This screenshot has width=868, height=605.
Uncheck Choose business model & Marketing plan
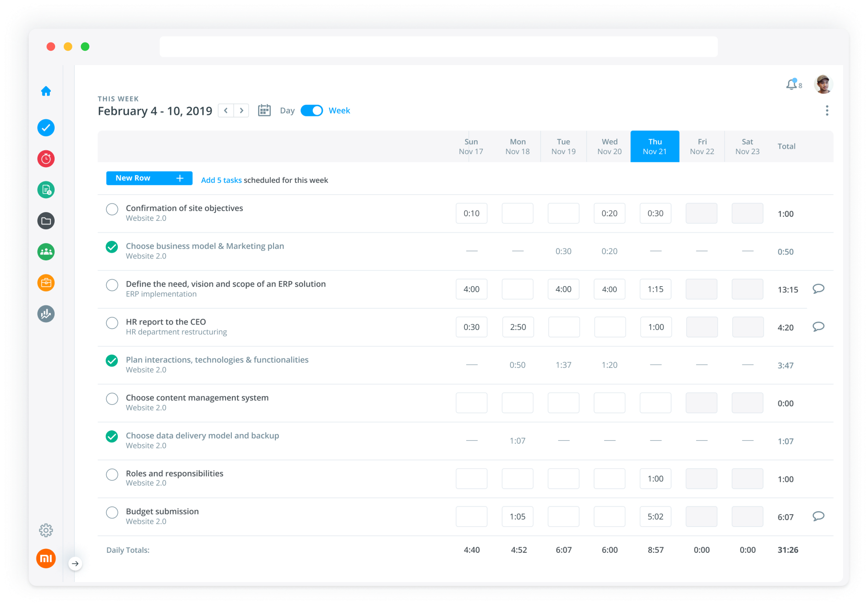pos(112,247)
